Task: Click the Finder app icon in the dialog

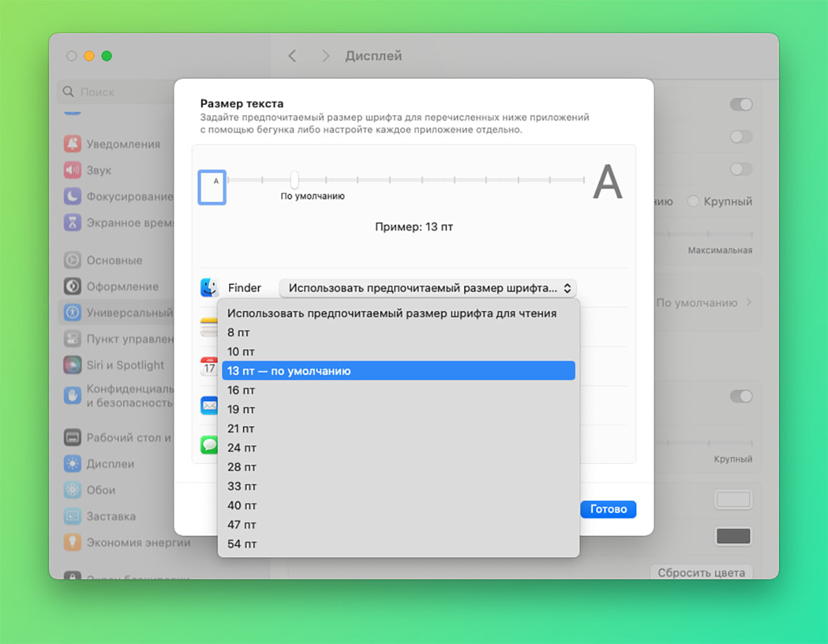Action: coord(209,288)
